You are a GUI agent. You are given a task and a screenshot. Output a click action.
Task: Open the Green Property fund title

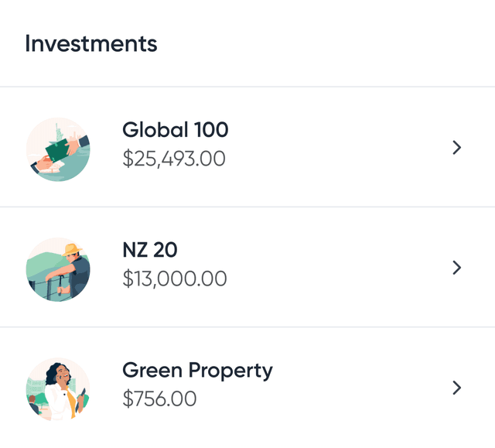197,371
